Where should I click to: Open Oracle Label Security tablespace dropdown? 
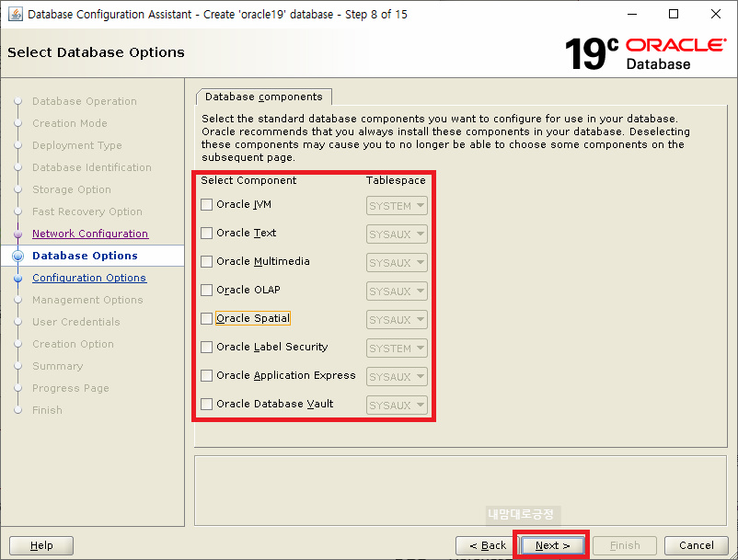click(x=397, y=348)
